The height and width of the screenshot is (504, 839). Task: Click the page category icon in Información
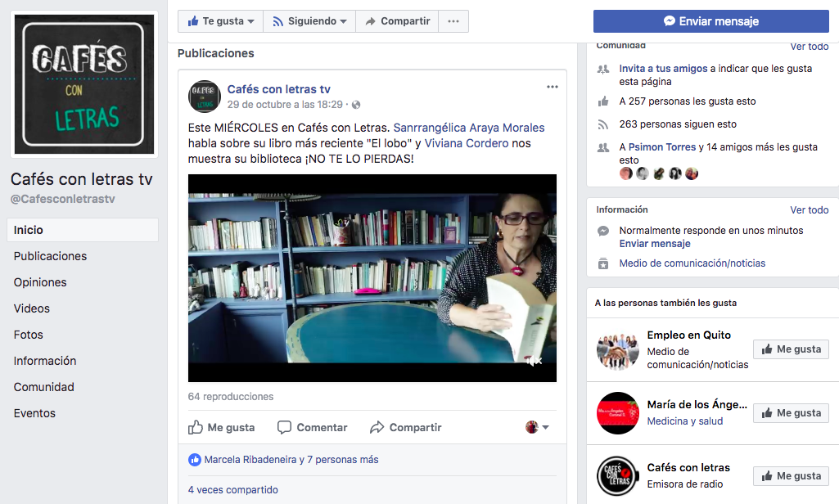[603, 263]
